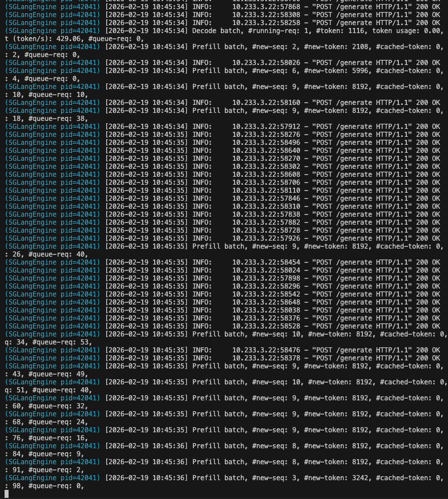Click the log line with address 10.233.3.22:57868
448x499 pixels.
click(x=223, y=7)
